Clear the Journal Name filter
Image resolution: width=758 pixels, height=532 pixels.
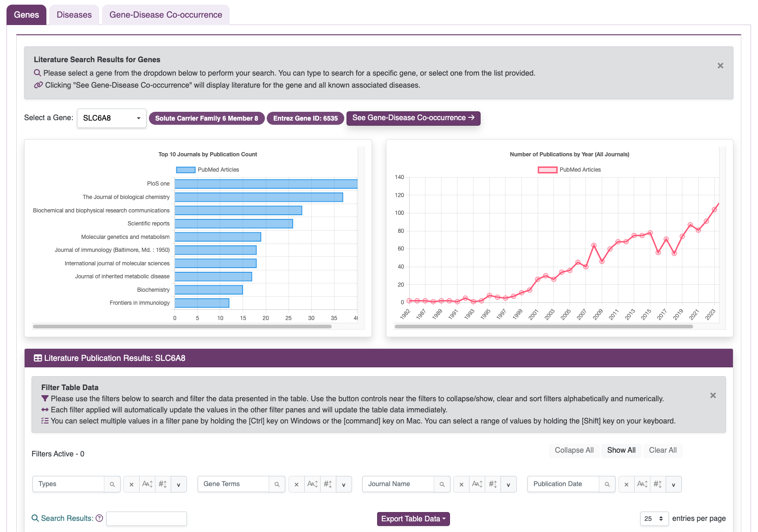click(461, 484)
